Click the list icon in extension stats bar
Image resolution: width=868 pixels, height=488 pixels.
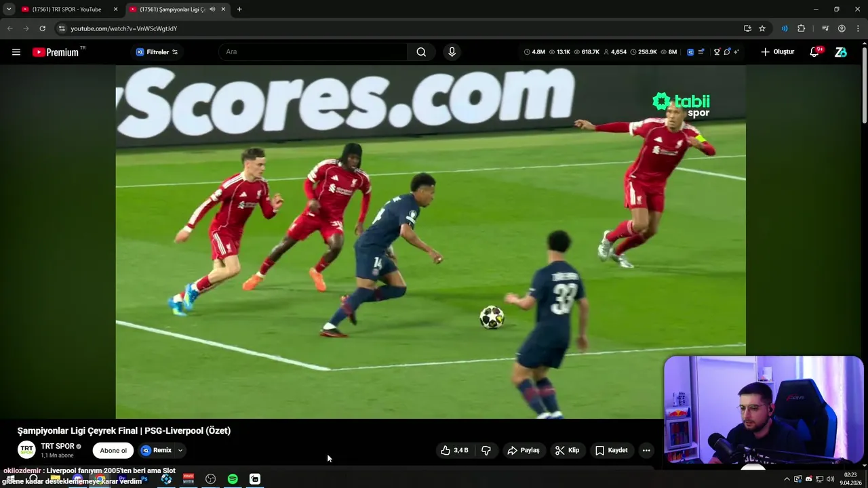[x=701, y=52]
